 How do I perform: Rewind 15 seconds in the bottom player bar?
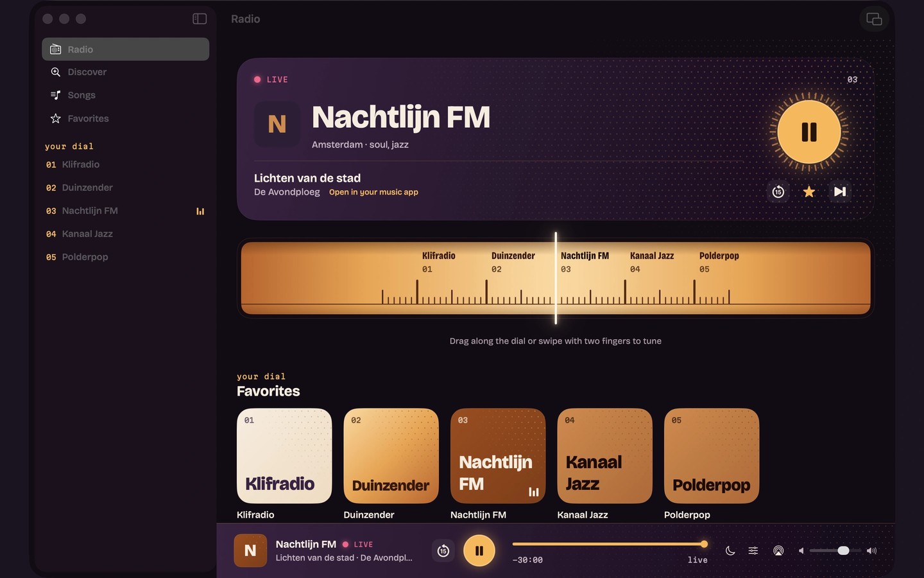(x=443, y=551)
